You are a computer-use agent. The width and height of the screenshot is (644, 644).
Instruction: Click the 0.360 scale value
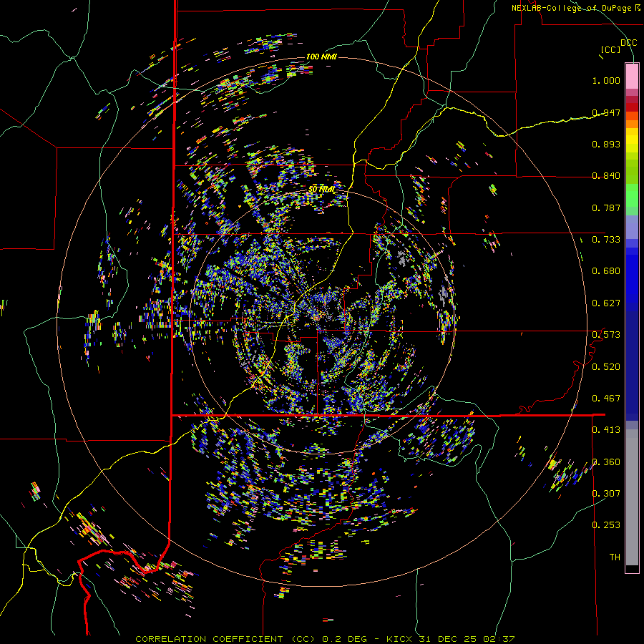coord(606,462)
